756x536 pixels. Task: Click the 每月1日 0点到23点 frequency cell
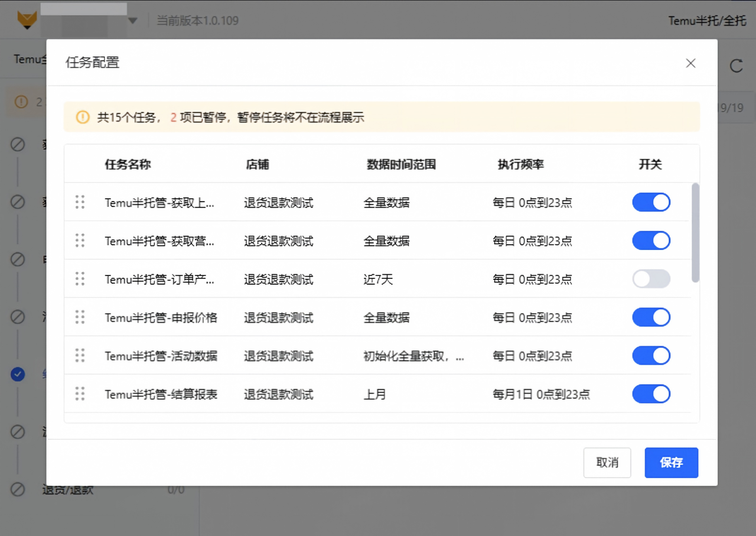(542, 394)
